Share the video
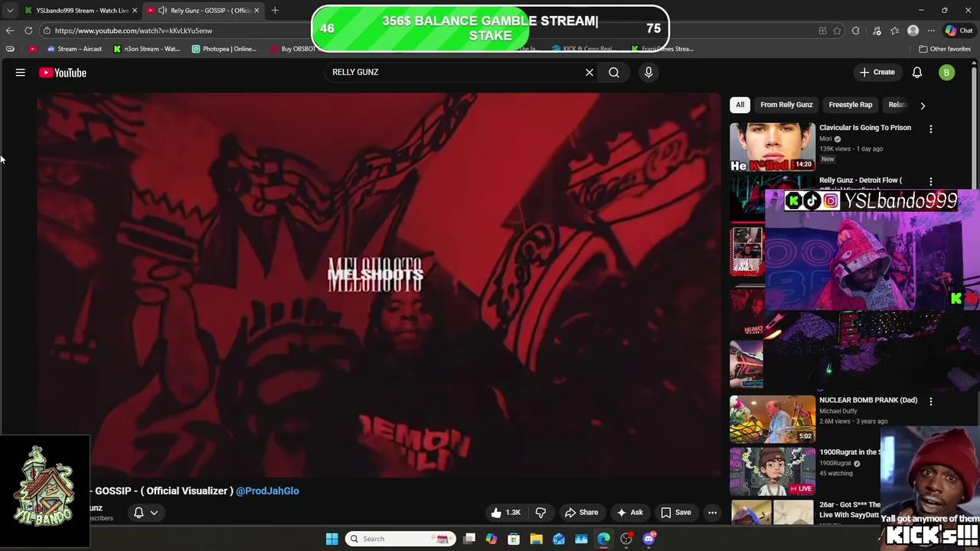Viewport: 980px width, 551px height. (581, 513)
